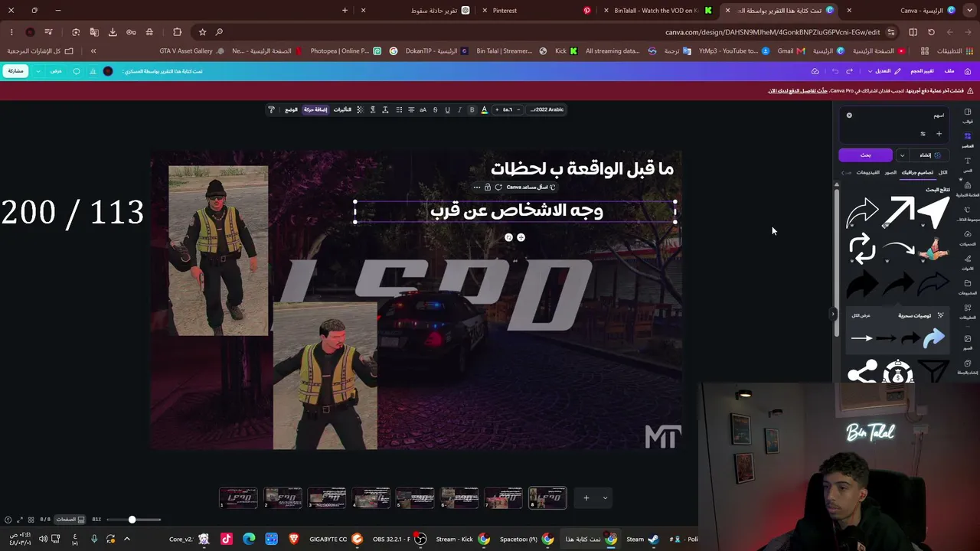Open the Apps (التطبيقات) sidebar panel

pos(968,311)
